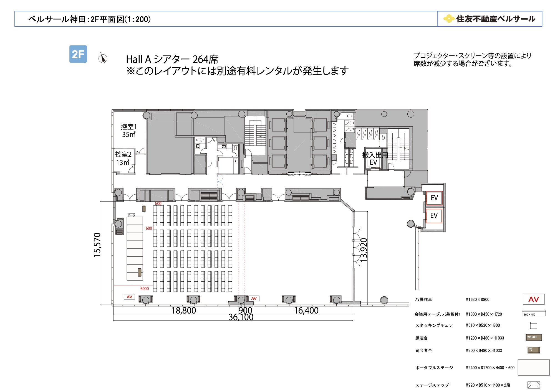Viewport: 555px width, 392px height.
Task: Click the rental notice line starting ※このレイアウト
Action: point(238,71)
